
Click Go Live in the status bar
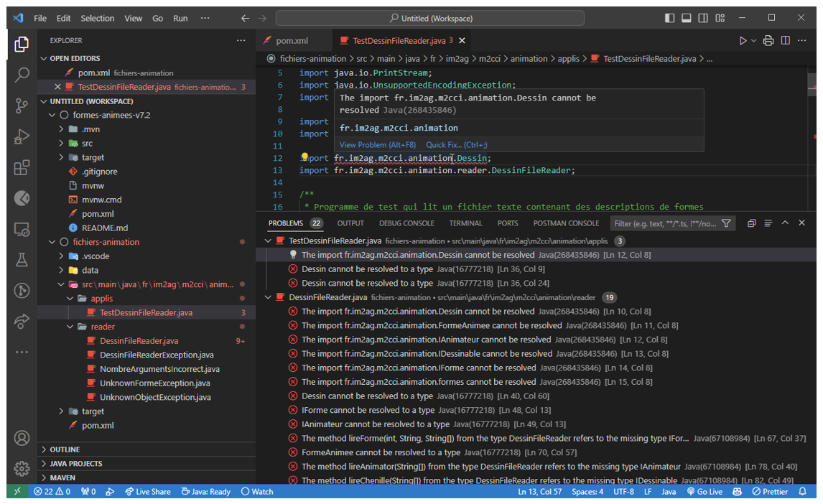705,492
